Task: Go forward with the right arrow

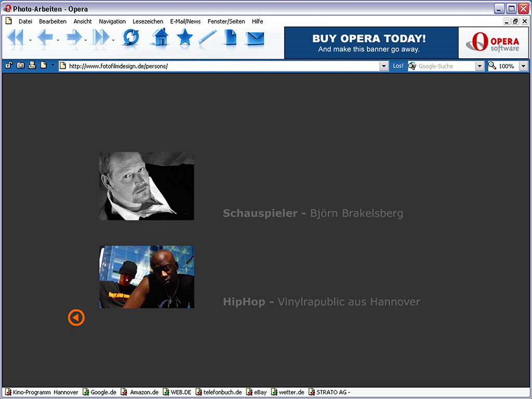Action: tap(74, 37)
